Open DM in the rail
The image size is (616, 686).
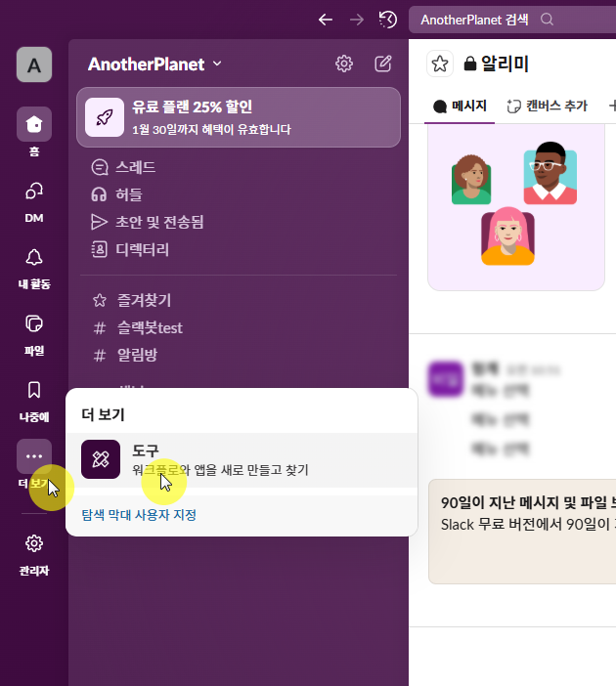(34, 202)
